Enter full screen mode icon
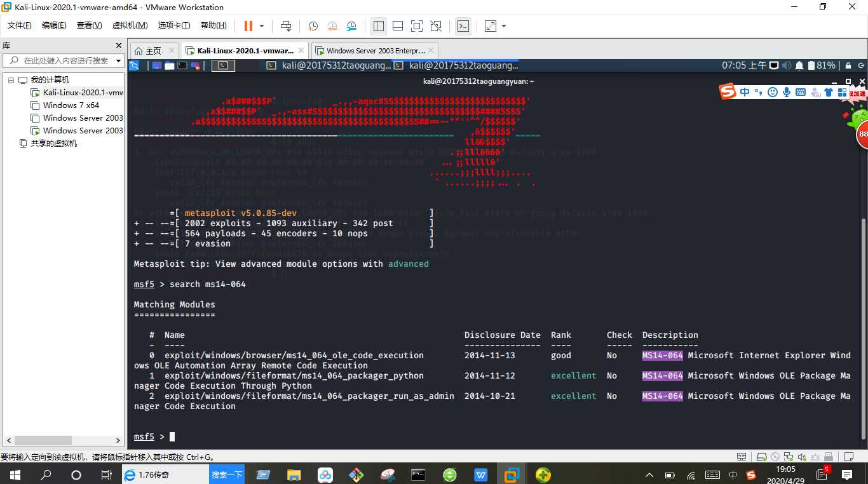This screenshot has height=484, width=868. [x=417, y=26]
